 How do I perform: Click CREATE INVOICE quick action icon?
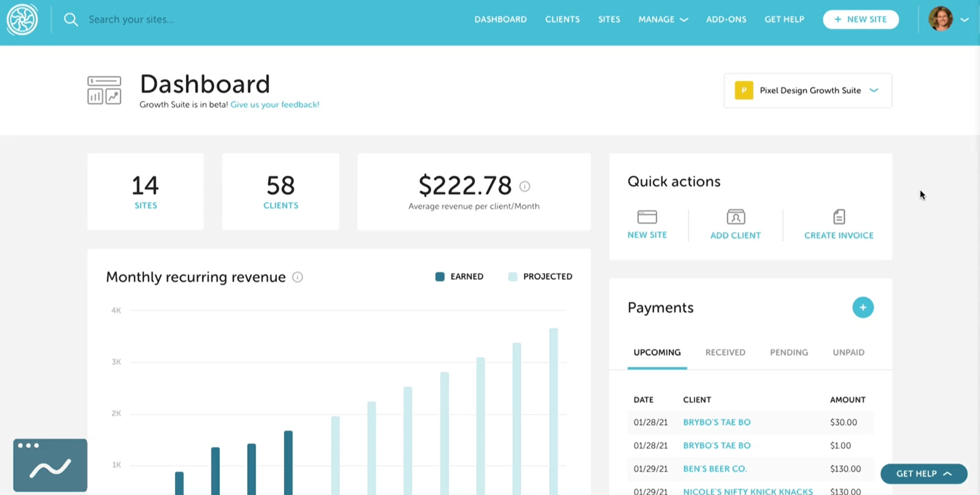click(839, 217)
